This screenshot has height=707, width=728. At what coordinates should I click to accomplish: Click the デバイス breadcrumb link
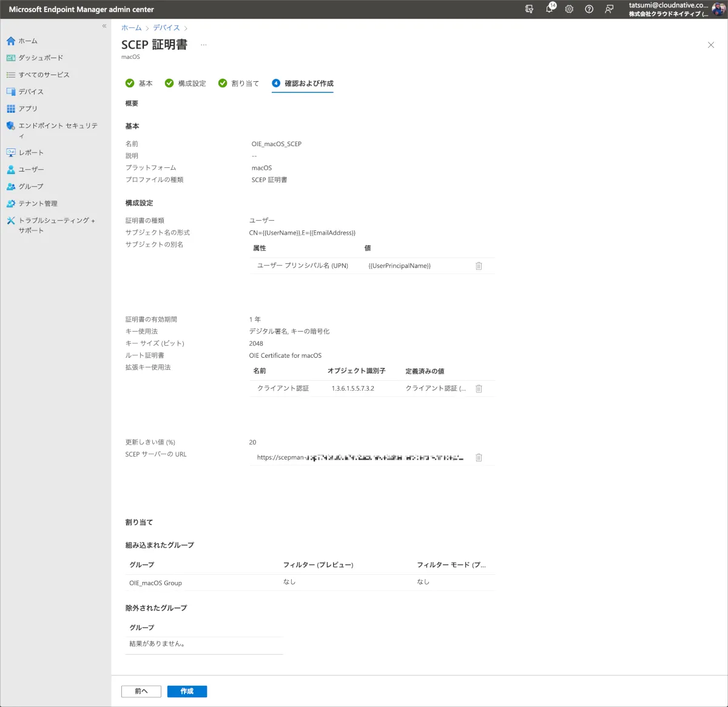coord(166,28)
